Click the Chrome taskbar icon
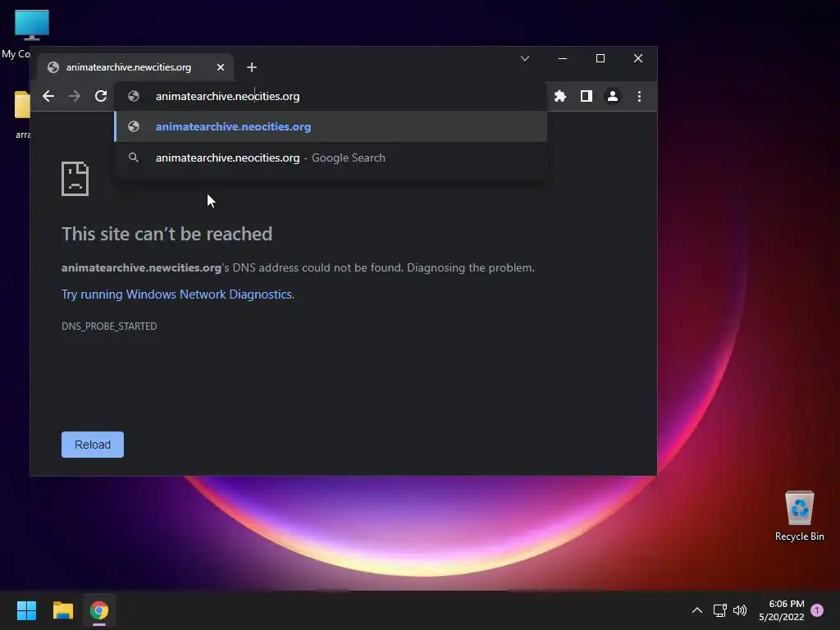840x630 pixels. (x=99, y=610)
